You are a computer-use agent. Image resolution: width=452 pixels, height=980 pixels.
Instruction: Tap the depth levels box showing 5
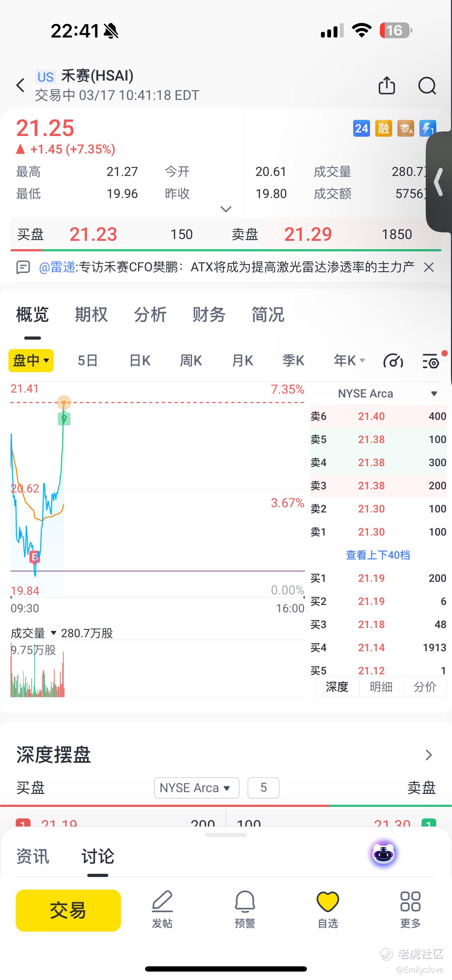[x=263, y=788]
